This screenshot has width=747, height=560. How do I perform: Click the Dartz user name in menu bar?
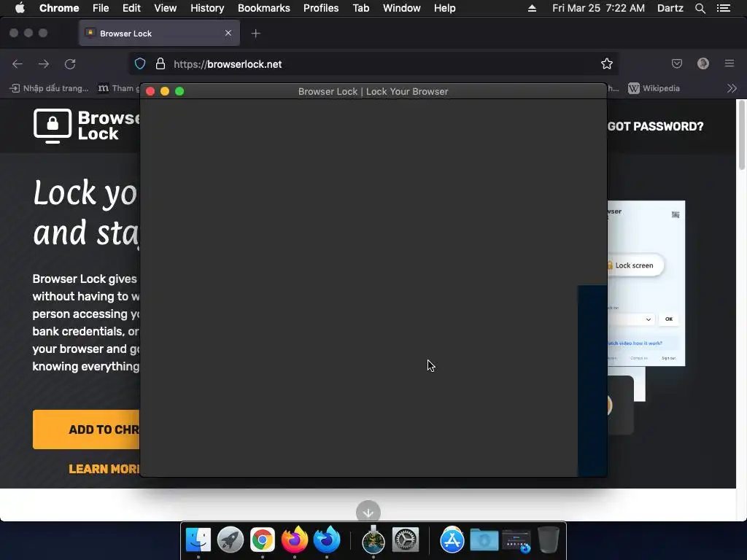coord(670,8)
